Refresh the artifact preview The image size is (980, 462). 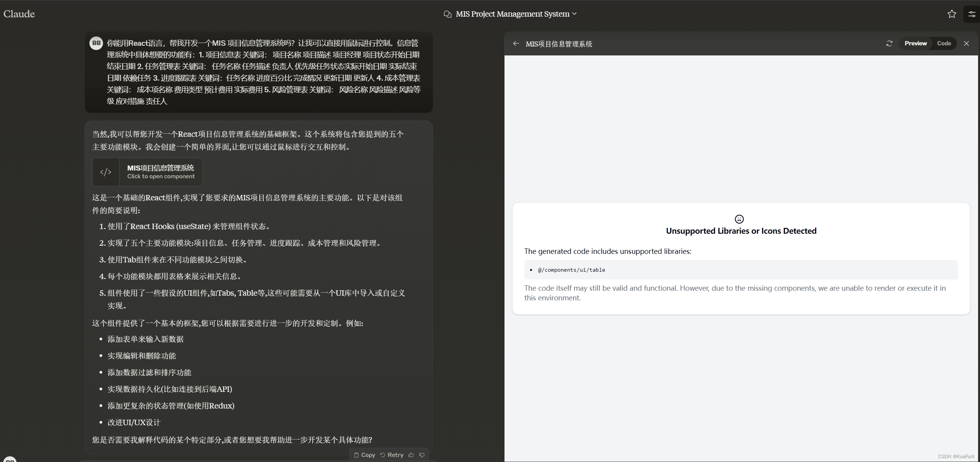click(889, 43)
